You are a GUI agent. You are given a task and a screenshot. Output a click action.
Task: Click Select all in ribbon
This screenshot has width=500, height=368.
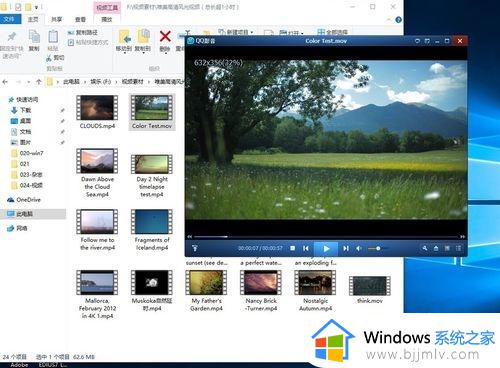tap(332, 32)
